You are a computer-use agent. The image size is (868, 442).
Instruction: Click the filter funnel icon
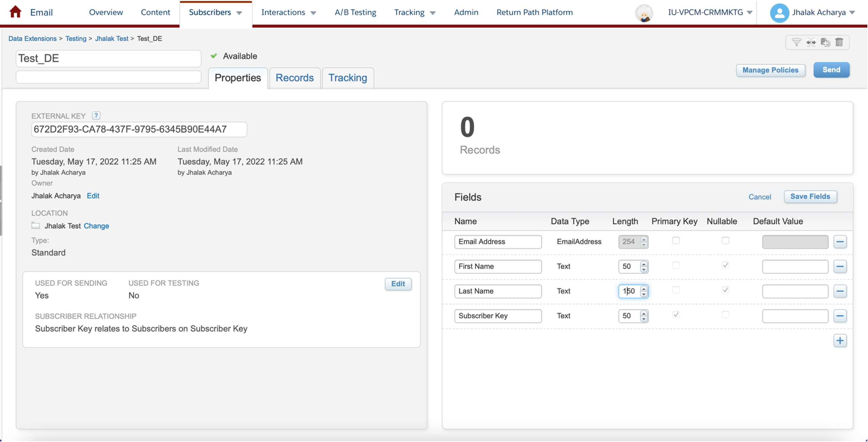click(x=796, y=42)
